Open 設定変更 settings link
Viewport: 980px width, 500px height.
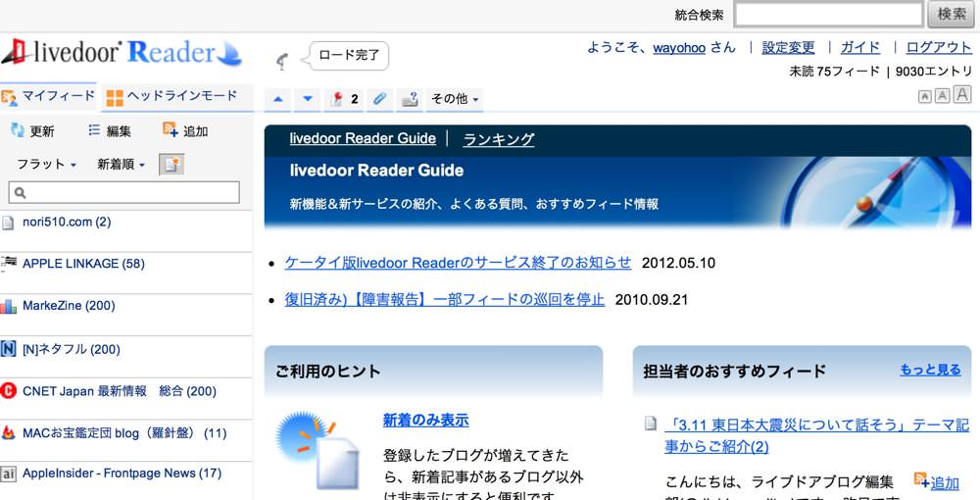pyautogui.click(x=788, y=47)
